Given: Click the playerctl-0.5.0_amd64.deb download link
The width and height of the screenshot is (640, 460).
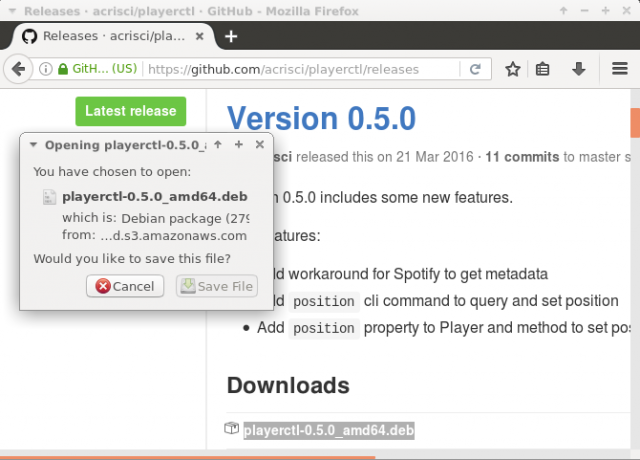Looking at the screenshot, I should pos(329,430).
